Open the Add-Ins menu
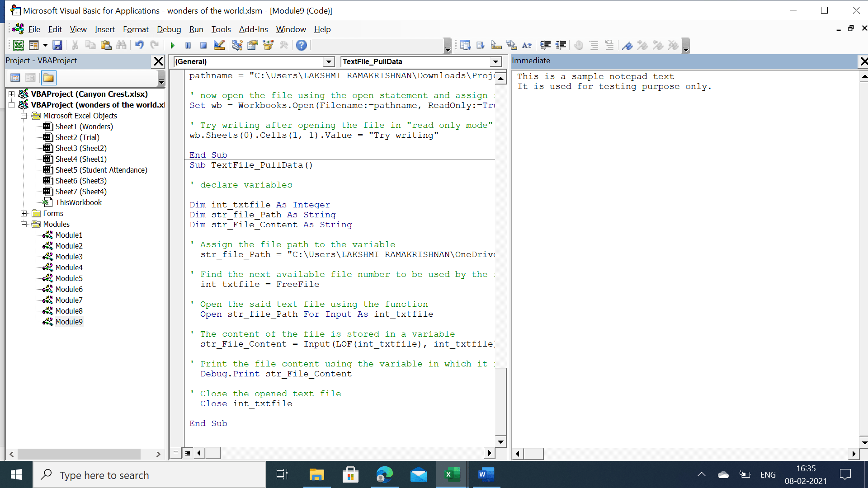This screenshot has height=488, width=868. 253,29
